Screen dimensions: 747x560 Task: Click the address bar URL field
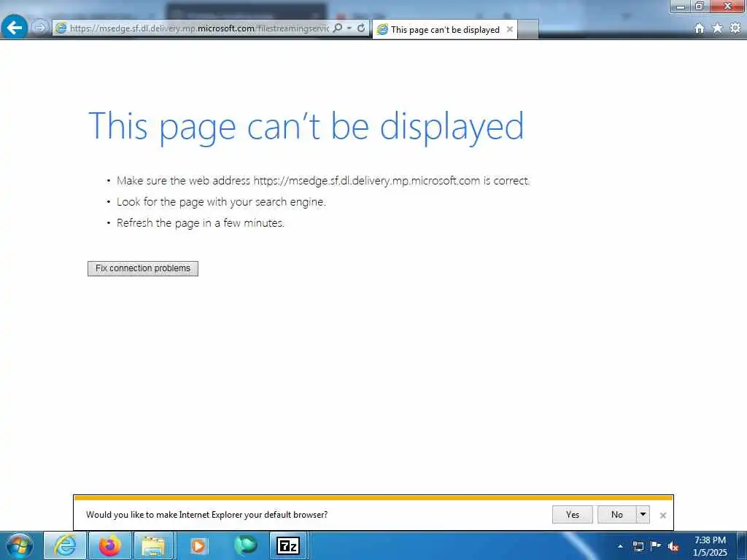200,28
